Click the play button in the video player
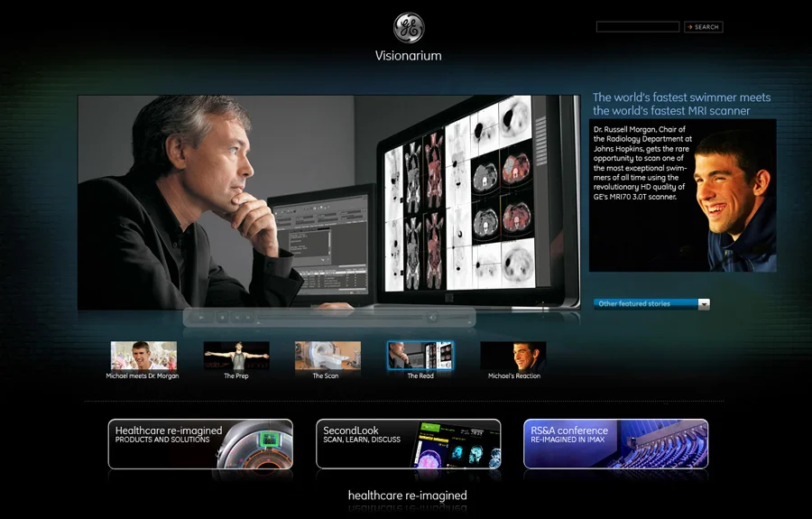The image size is (812, 519). [x=202, y=317]
